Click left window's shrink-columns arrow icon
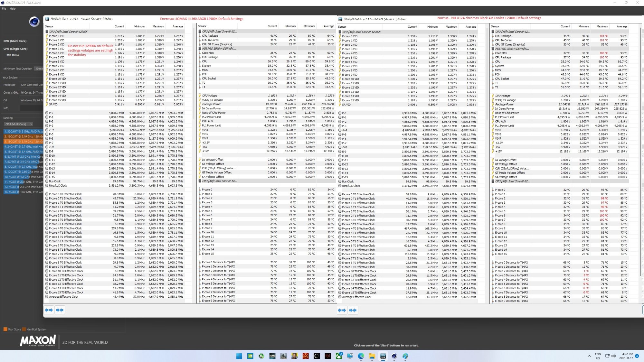Screen dimensions: 644x362 click(x=60, y=310)
